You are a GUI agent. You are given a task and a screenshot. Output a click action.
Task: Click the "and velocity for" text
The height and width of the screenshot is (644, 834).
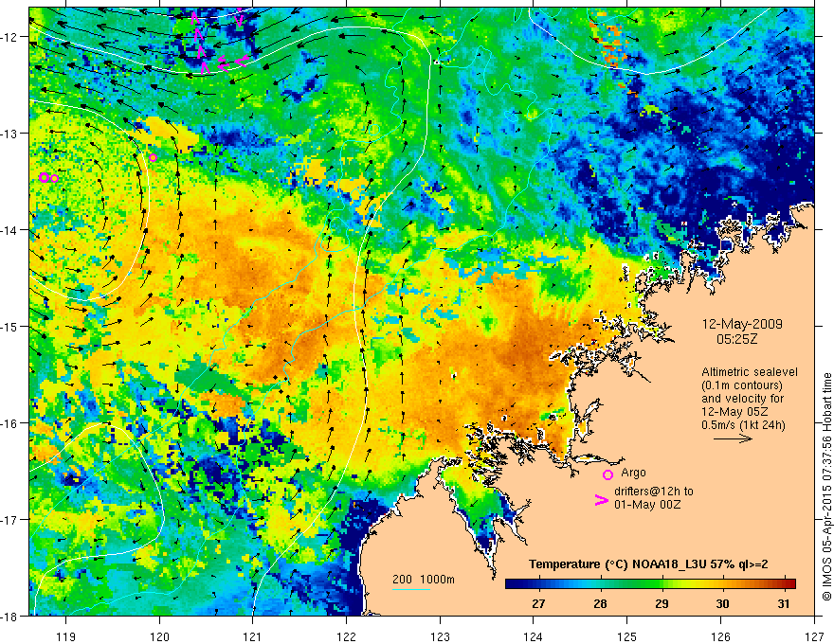(x=742, y=399)
